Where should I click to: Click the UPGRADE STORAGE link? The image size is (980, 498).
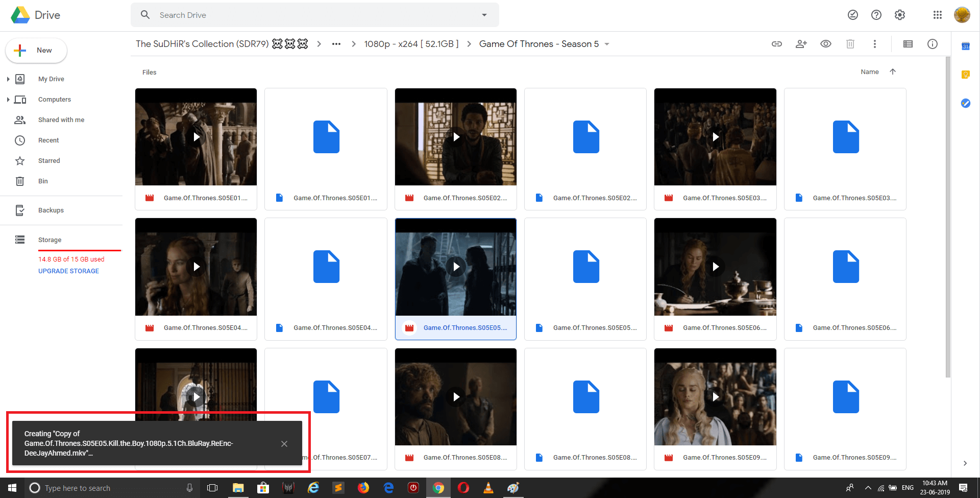coord(68,271)
